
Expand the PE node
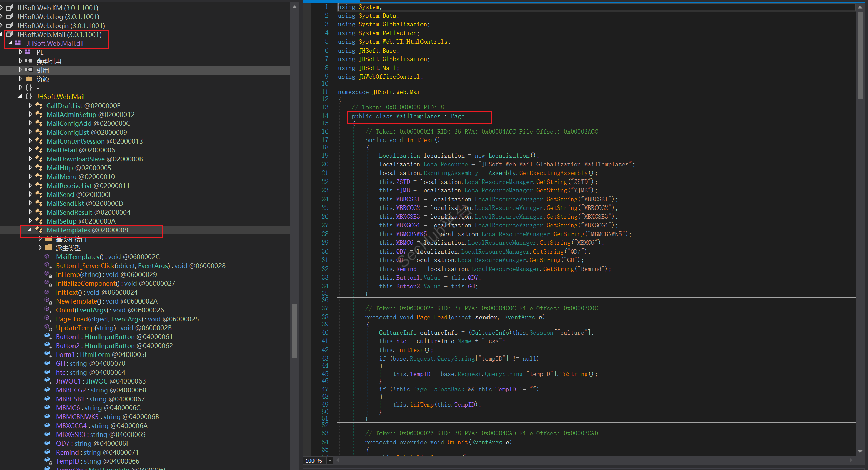tap(21, 52)
